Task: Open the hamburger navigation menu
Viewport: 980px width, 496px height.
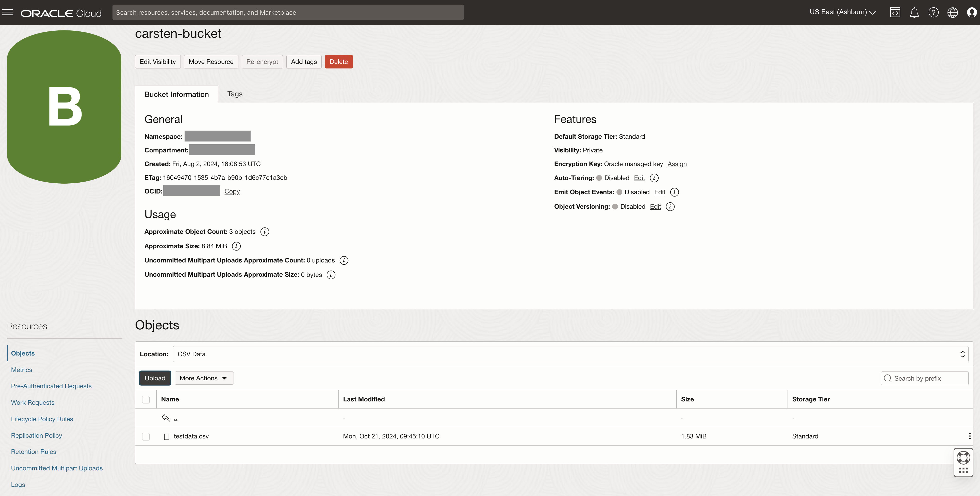Action: pyautogui.click(x=8, y=12)
